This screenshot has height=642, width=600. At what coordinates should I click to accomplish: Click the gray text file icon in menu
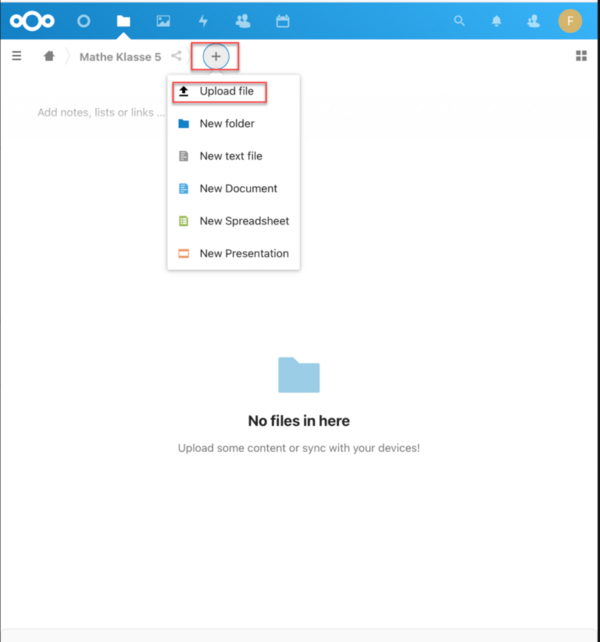click(x=183, y=156)
